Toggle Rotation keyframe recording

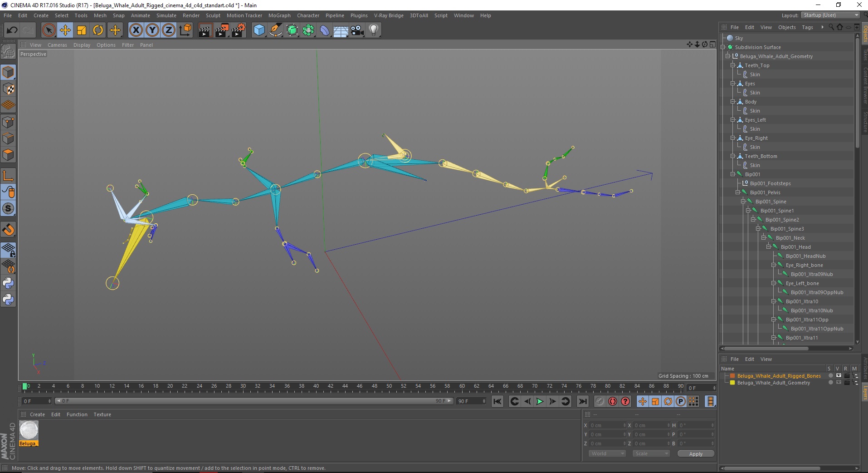[x=668, y=401]
